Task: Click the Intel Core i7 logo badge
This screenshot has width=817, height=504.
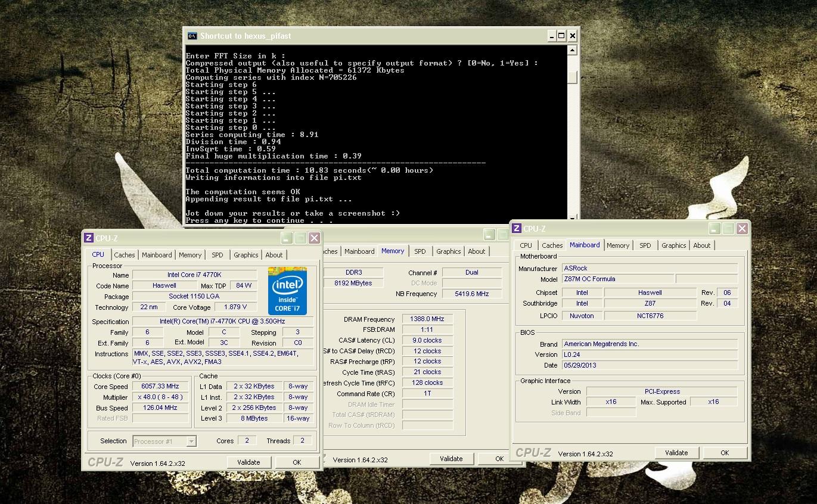Action: [x=288, y=291]
